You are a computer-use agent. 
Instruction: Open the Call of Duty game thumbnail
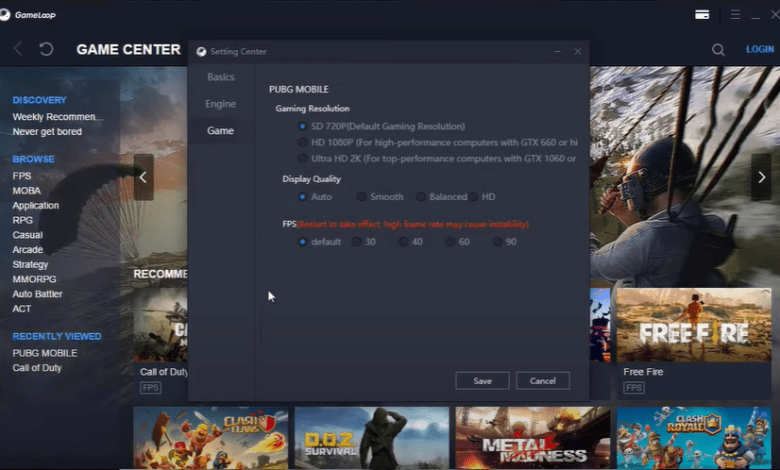pyautogui.click(x=160, y=325)
